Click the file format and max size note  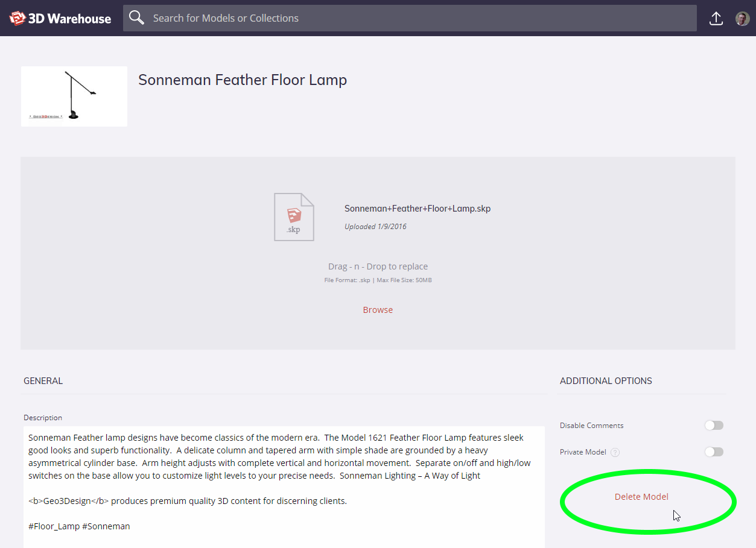(x=378, y=280)
